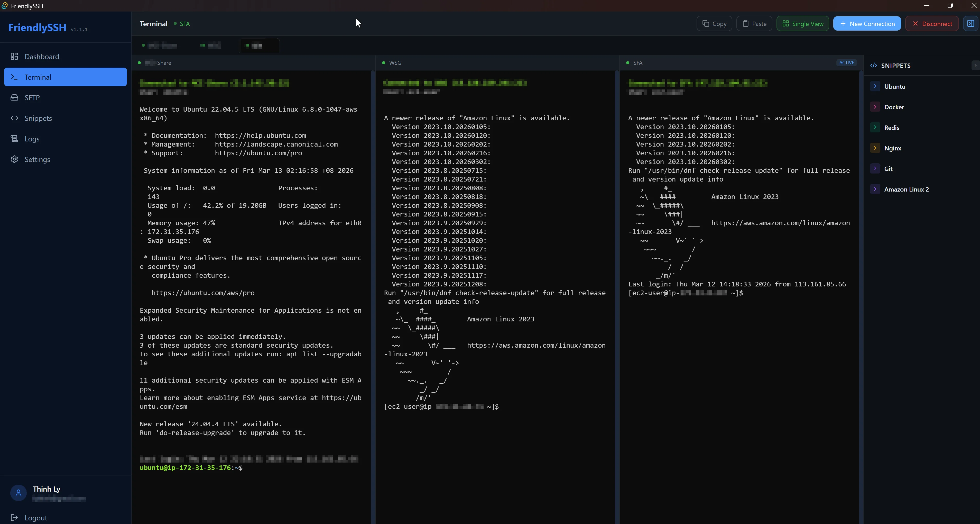
Task: Click the user avatar icon beside Thinh Ly
Action: tap(18, 493)
